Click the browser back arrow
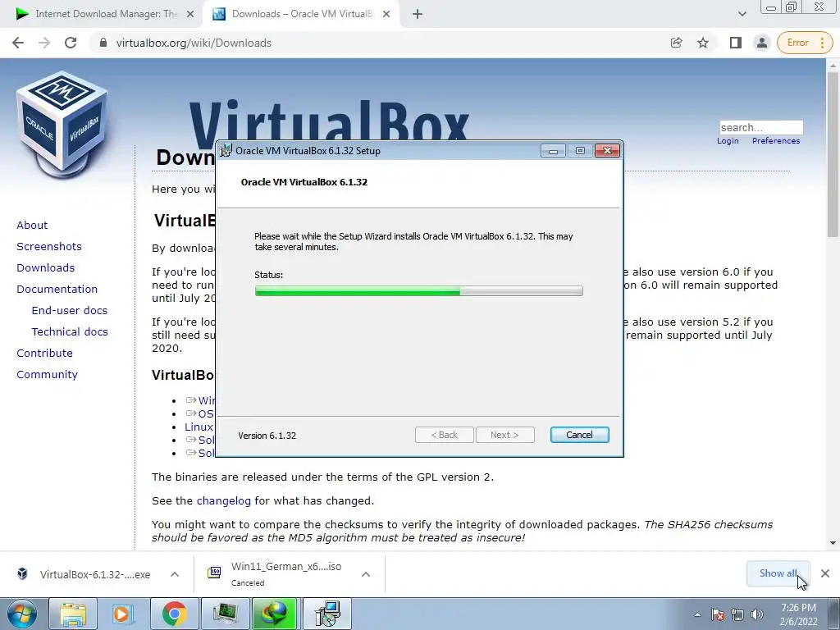840x630 pixels. pyautogui.click(x=18, y=43)
